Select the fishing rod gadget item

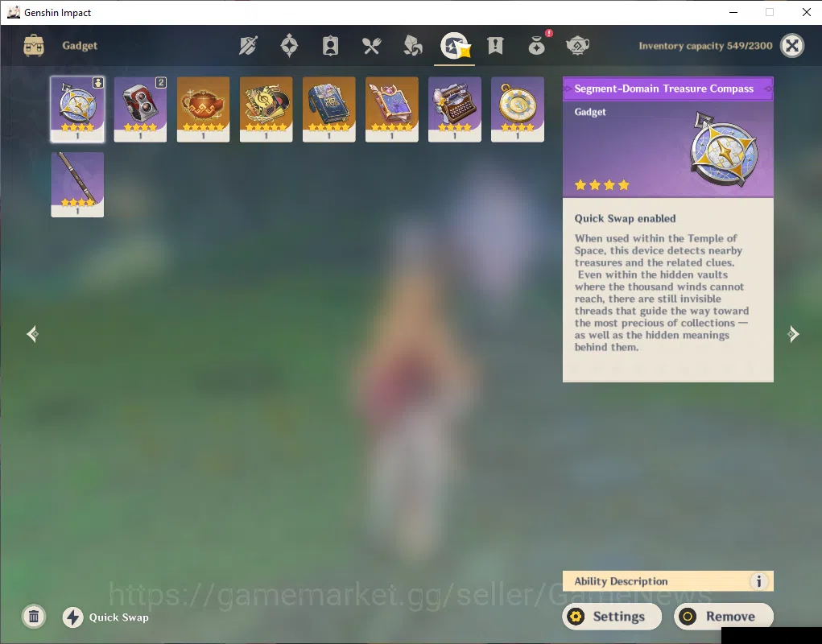(x=77, y=184)
